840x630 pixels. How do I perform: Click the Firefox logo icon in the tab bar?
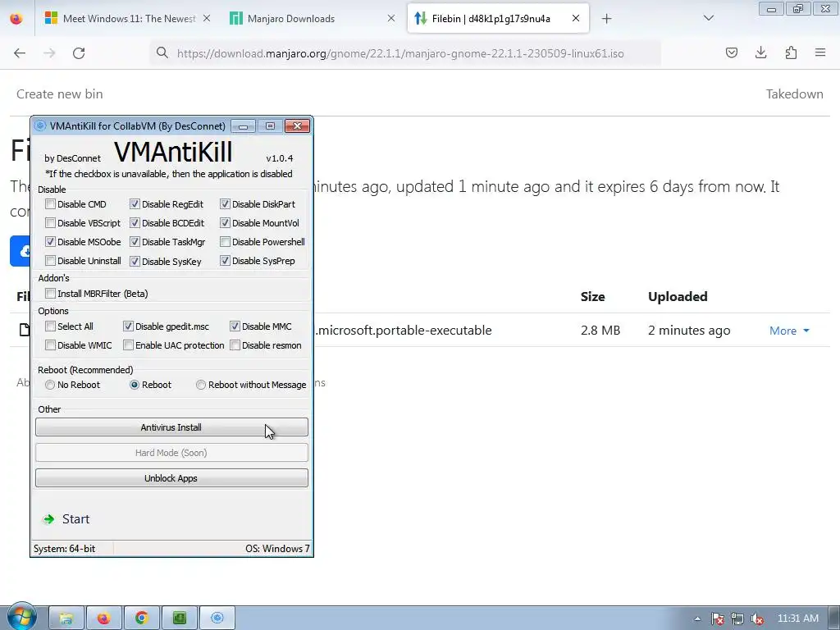tap(16, 19)
